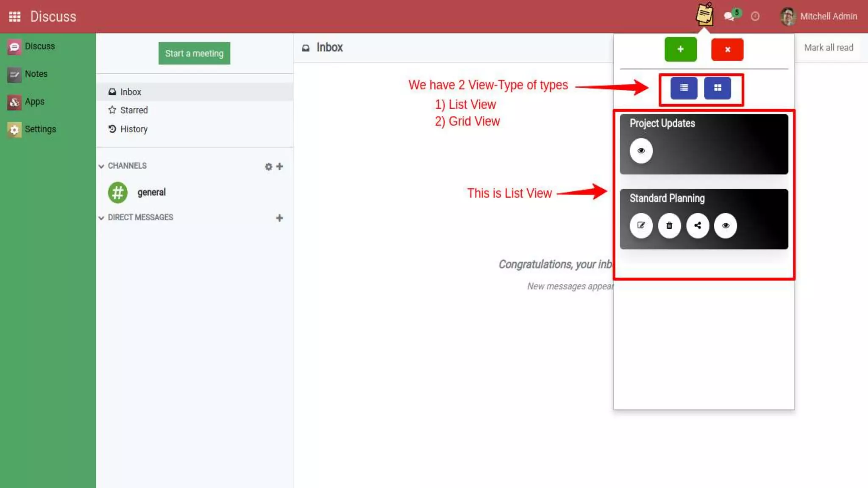Open the Starred mailbox
The height and width of the screenshot is (488, 868).
click(x=134, y=110)
